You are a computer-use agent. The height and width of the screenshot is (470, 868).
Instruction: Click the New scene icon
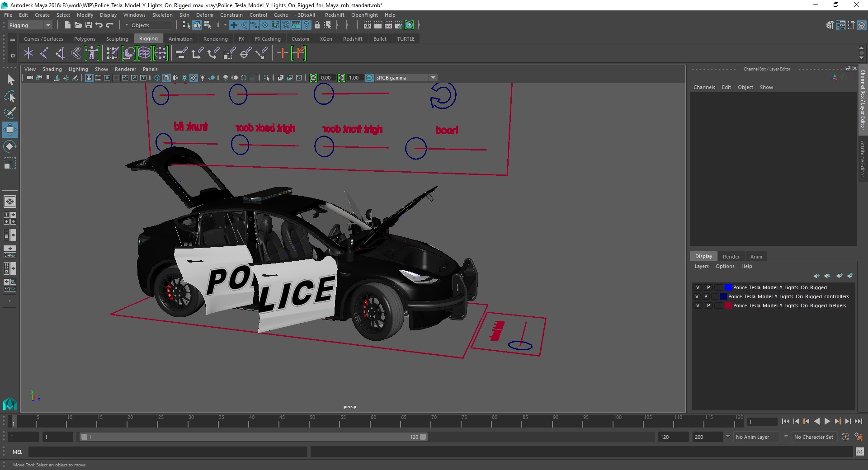(x=67, y=25)
